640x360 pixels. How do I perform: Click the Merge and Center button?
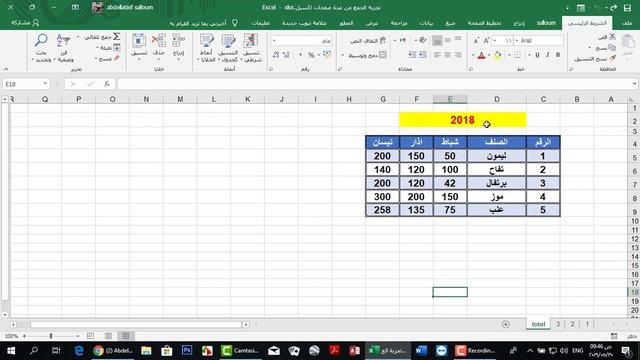368,55
